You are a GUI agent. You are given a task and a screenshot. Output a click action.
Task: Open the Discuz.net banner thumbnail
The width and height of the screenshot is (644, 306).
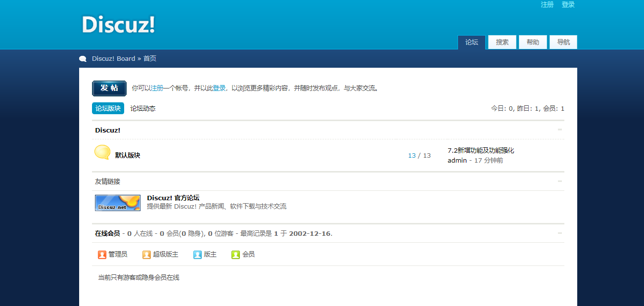coord(118,203)
